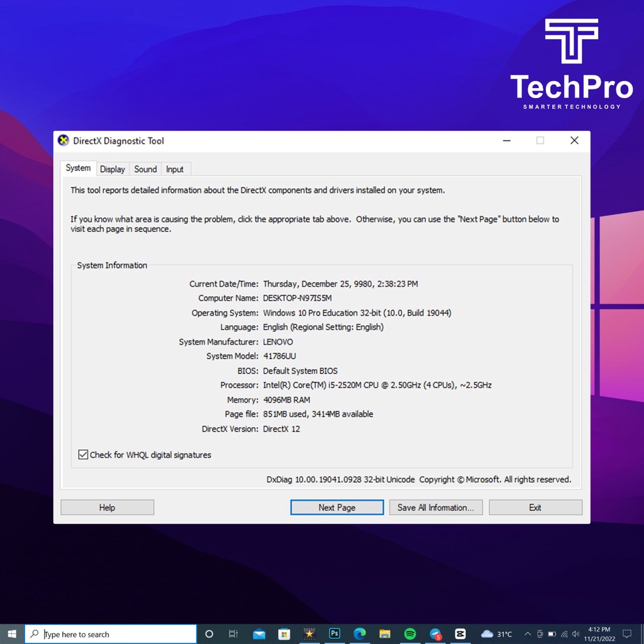Click the Type here to search box
Viewport: 644px width, 644px height.
[113, 634]
